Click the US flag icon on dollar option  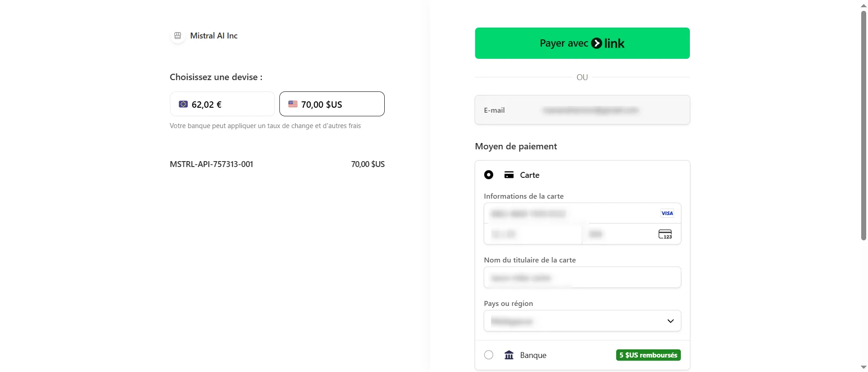click(293, 104)
